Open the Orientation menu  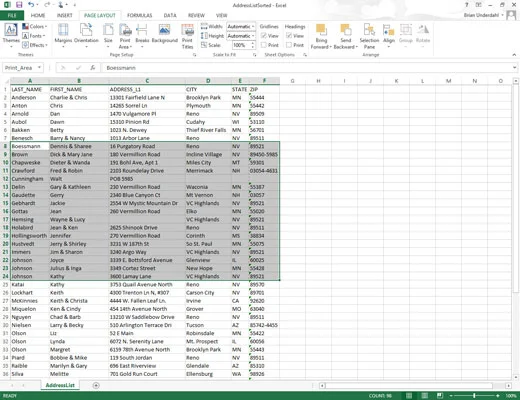coord(86,36)
